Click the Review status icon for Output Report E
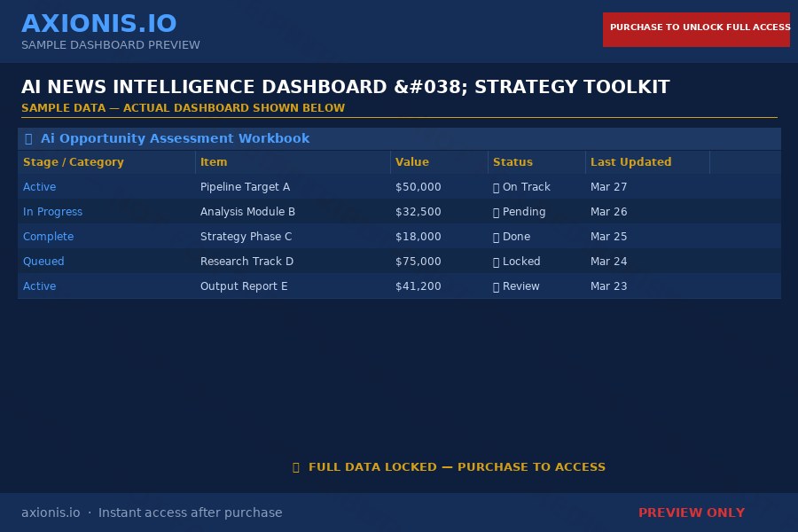This screenshot has height=532, width=798. 497,286
